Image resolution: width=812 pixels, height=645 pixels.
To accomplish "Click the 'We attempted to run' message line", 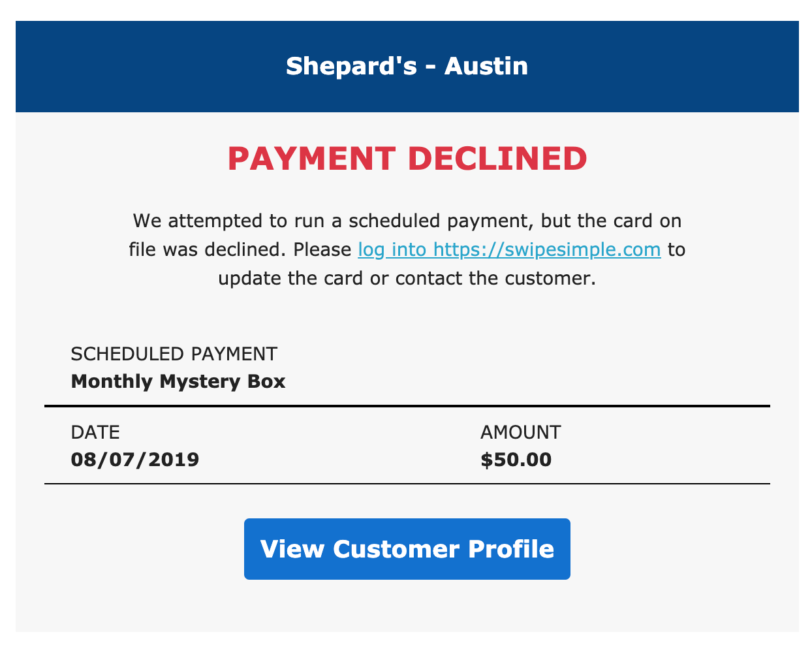I will [x=407, y=221].
